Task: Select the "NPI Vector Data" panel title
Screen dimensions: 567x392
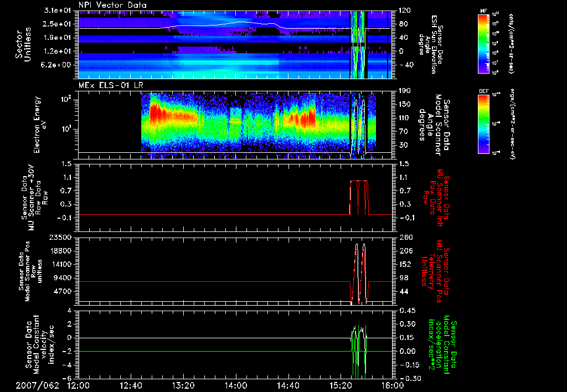Action: tap(113, 5)
